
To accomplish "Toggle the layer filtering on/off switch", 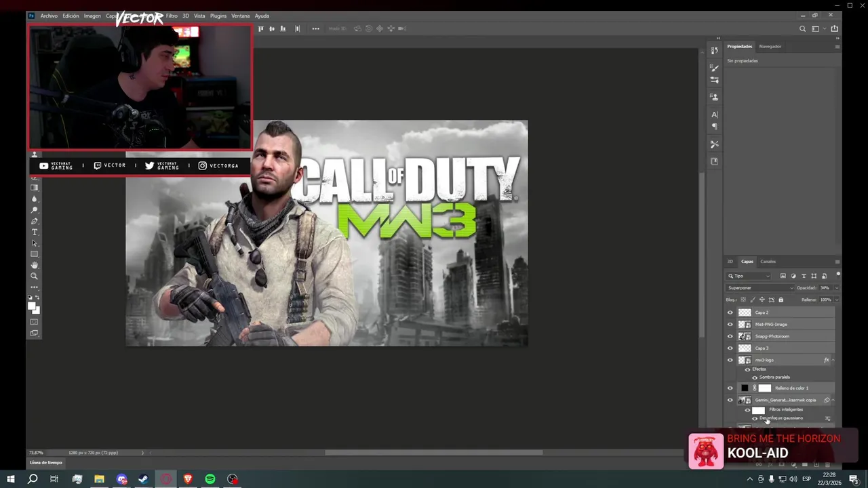I will point(838,274).
